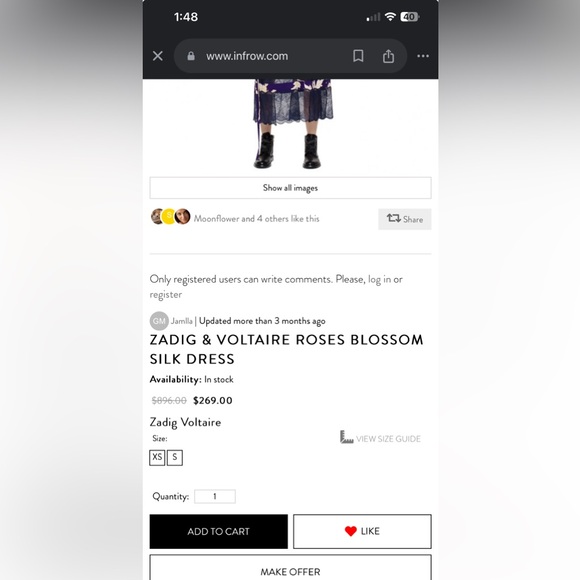This screenshot has height=580, width=580.
Task: Click the Show all images button
Action: (290, 188)
